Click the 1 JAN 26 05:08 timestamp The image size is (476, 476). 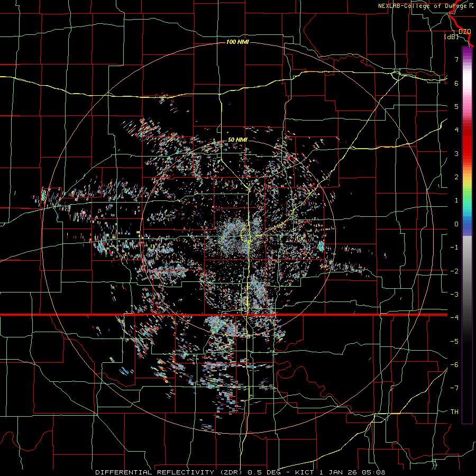[352, 472]
